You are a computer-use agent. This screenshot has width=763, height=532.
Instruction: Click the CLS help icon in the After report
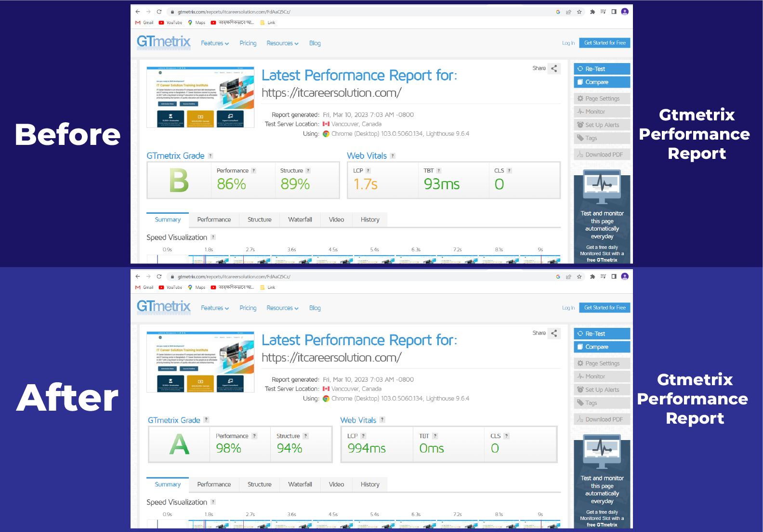click(506, 436)
